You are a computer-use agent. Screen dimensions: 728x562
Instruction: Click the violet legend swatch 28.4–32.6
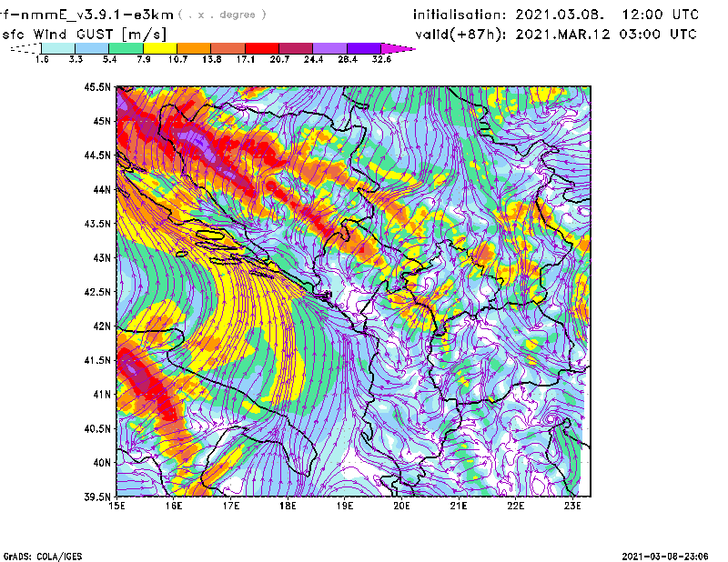point(364,48)
